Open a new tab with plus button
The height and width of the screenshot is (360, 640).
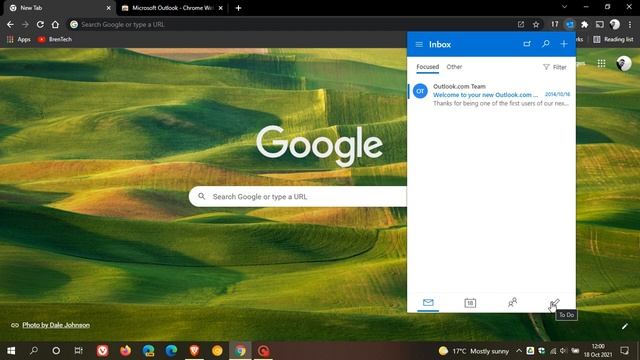point(238,8)
